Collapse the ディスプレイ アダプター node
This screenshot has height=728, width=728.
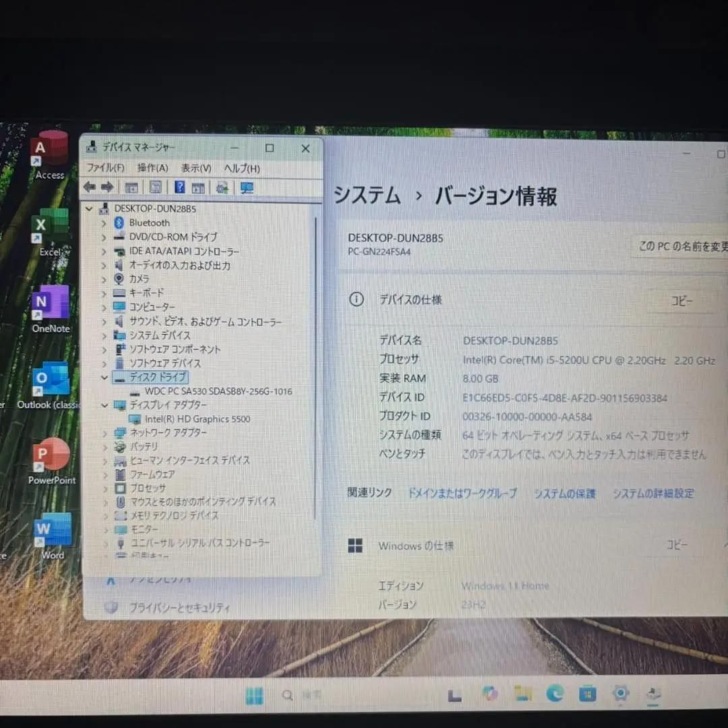pos(104,405)
